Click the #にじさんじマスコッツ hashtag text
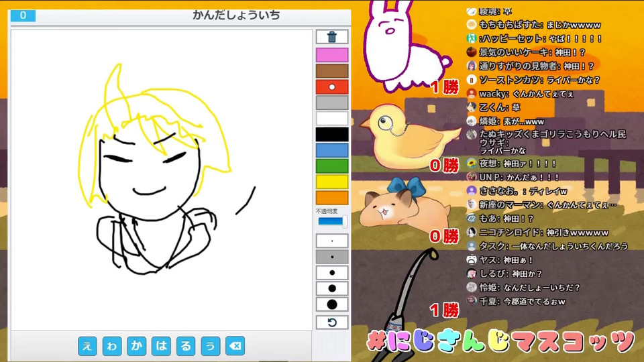Viewport: 644px width, 362px height. 500,343
